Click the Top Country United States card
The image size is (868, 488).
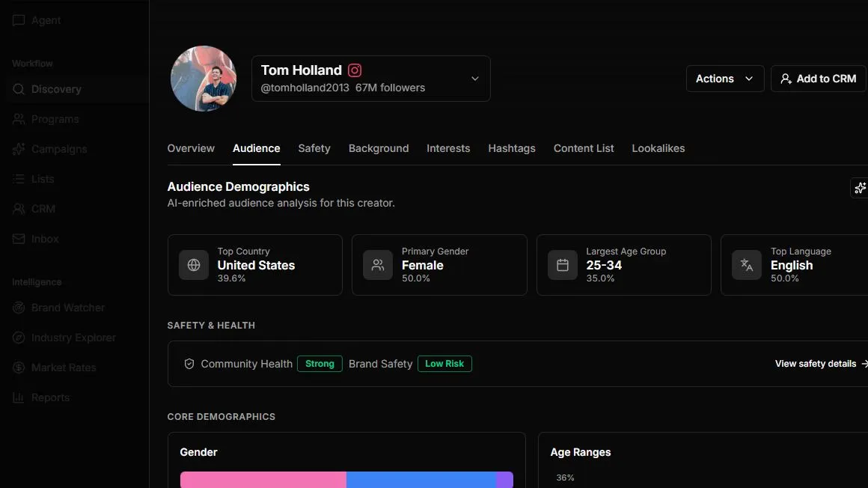255,265
